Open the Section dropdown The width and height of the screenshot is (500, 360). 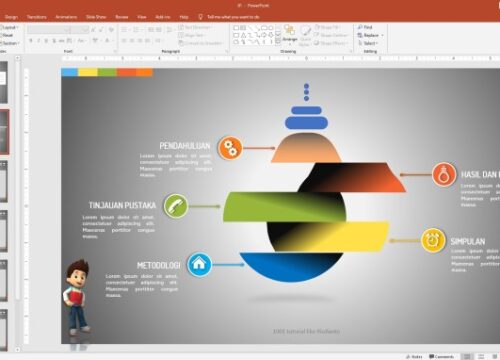click(x=10, y=43)
